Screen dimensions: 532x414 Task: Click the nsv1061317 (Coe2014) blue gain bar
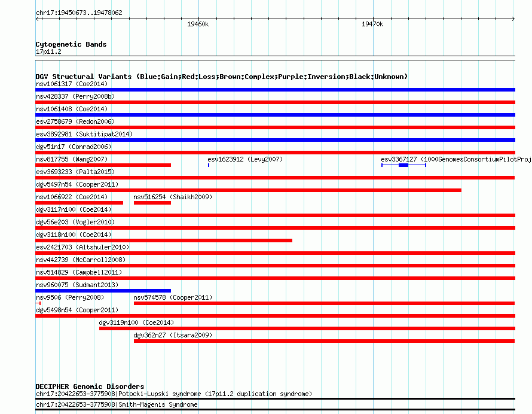click(275, 90)
